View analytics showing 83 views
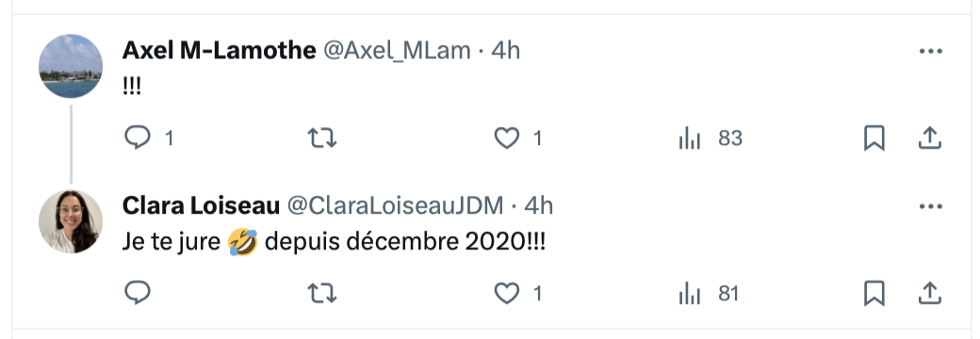 (x=710, y=138)
